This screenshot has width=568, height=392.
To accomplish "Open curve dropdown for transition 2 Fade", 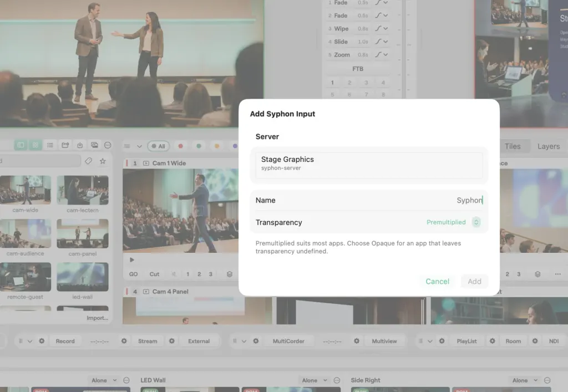I will [x=382, y=16].
